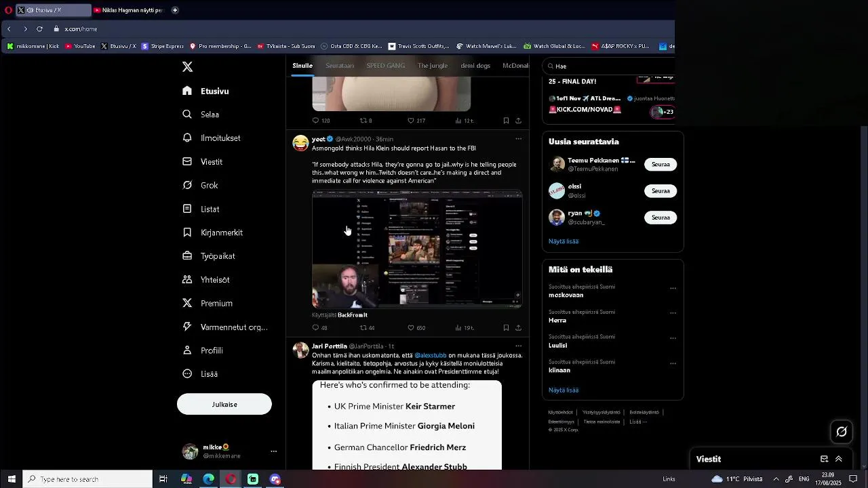The width and height of the screenshot is (868, 488).
Task: Open footer Lisää more links
Action: point(637,422)
